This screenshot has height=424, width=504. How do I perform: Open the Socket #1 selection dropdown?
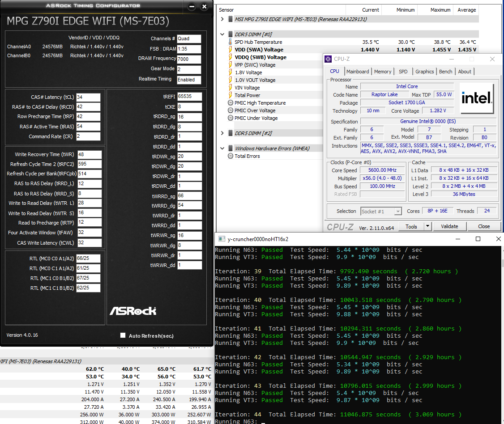(398, 212)
